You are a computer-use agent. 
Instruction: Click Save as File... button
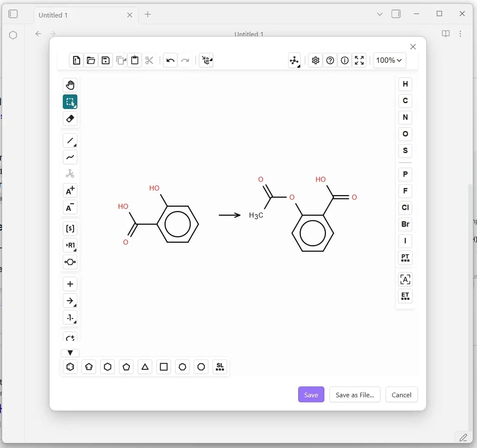click(355, 395)
